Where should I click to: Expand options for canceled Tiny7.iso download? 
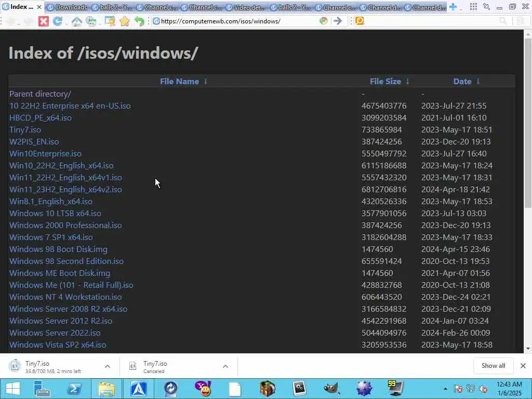pos(225,366)
